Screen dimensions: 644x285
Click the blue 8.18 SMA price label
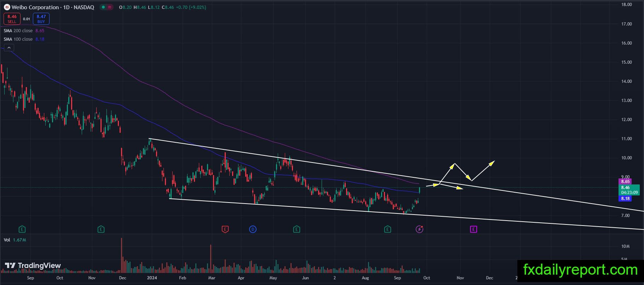(625, 199)
